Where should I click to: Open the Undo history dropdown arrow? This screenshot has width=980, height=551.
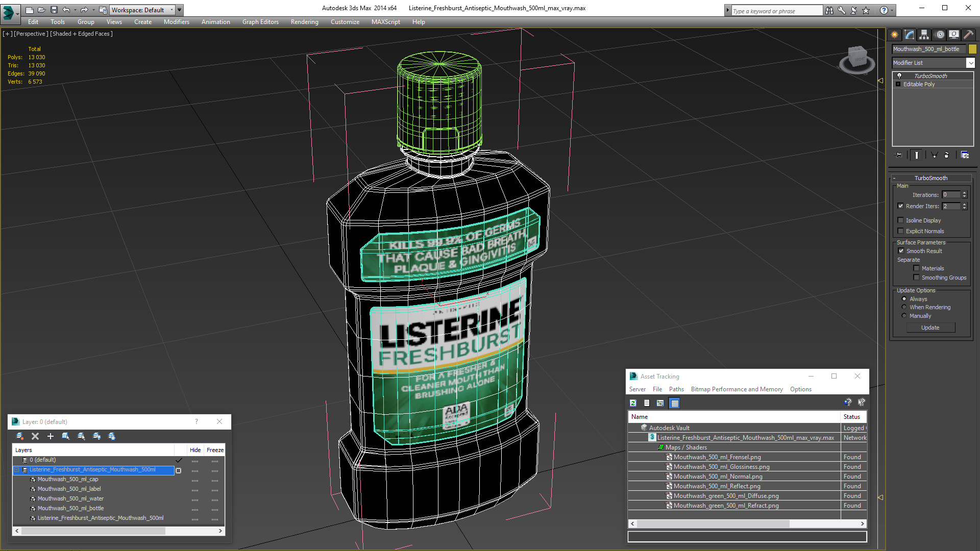75,10
